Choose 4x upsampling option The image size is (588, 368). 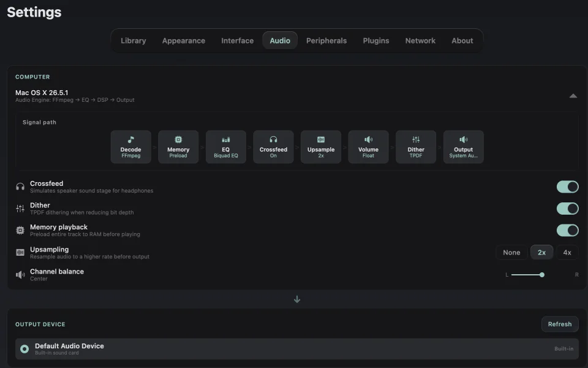click(x=567, y=252)
